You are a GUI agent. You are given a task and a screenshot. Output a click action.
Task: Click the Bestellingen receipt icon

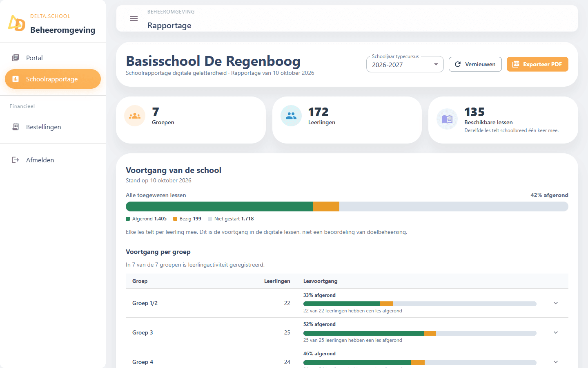click(16, 127)
